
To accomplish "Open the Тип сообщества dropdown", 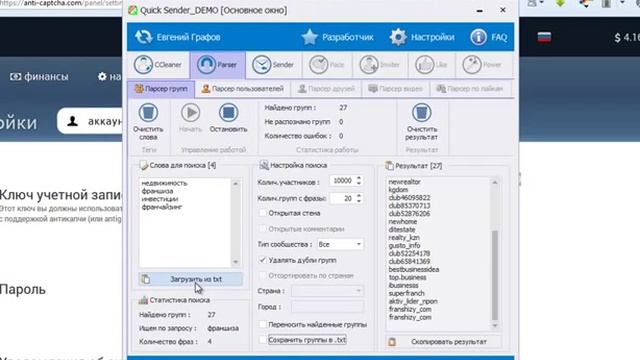I will 340,244.
